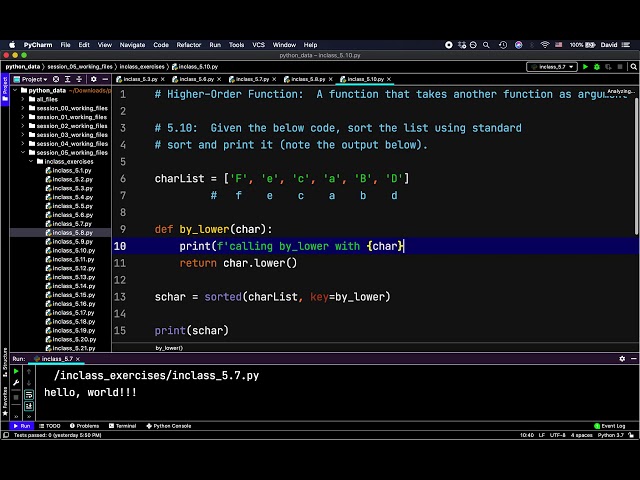The height and width of the screenshot is (480, 640).
Task: Run with coverage icon in toolbar
Action: click(608, 67)
